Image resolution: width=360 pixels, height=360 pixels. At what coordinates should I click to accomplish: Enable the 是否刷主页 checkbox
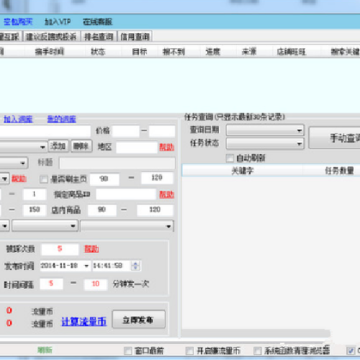[44, 179]
